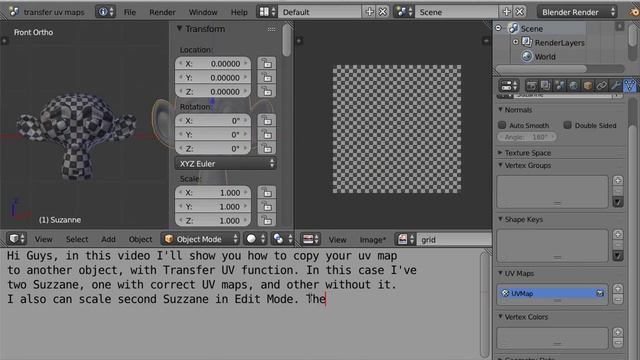Viewport: 640px width, 360px height.
Task: Open the Select menu
Action: (x=77, y=239)
